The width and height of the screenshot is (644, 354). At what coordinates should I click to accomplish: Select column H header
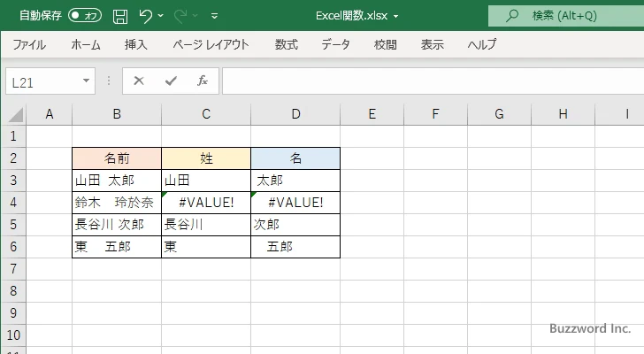563,114
